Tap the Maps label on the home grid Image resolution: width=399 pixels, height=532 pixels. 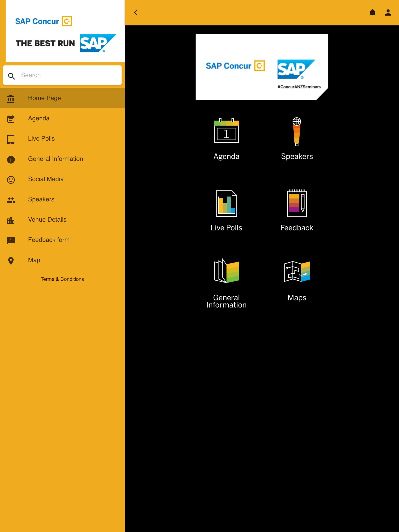[297, 298]
